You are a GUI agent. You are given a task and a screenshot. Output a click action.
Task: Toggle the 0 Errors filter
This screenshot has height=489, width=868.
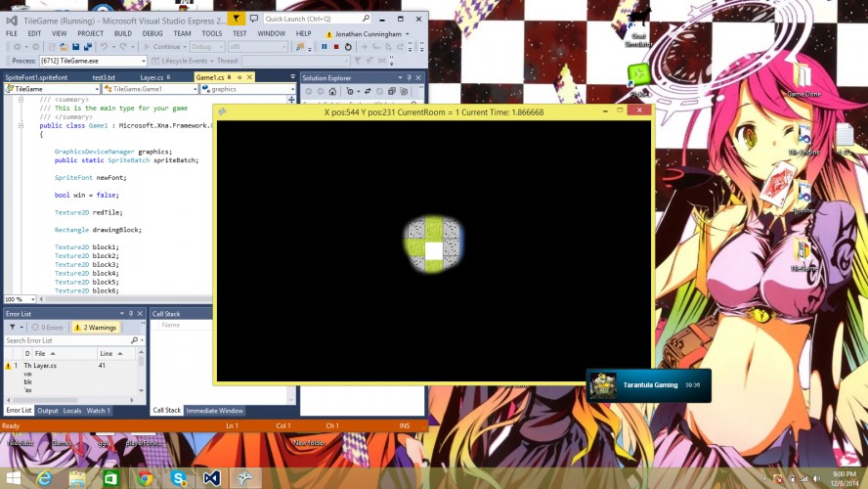tap(48, 328)
